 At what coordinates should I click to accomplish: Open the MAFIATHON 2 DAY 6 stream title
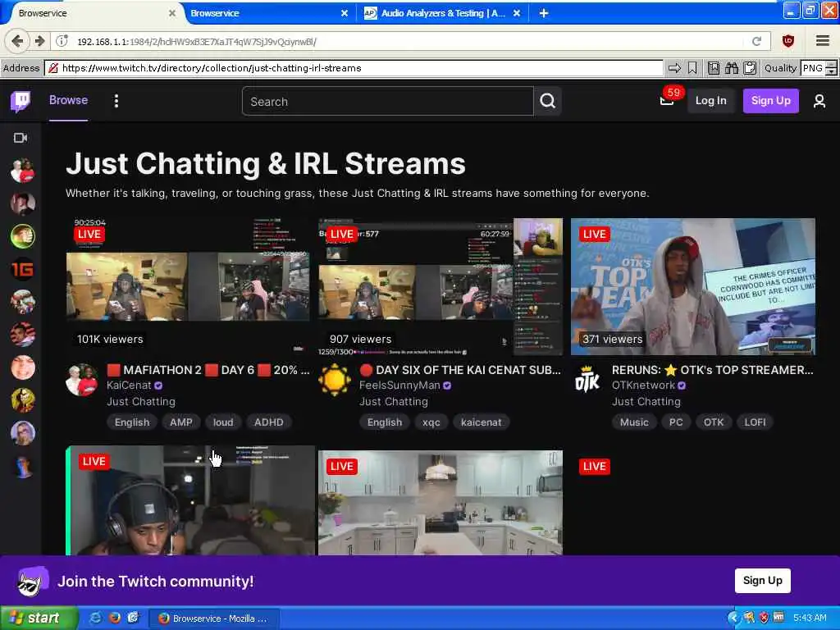(x=208, y=370)
